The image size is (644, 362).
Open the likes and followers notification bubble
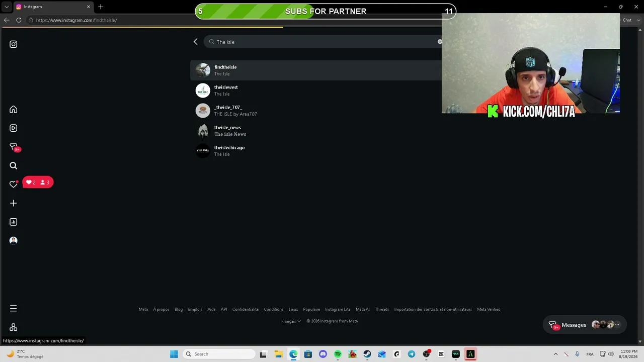[x=38, y=183]
